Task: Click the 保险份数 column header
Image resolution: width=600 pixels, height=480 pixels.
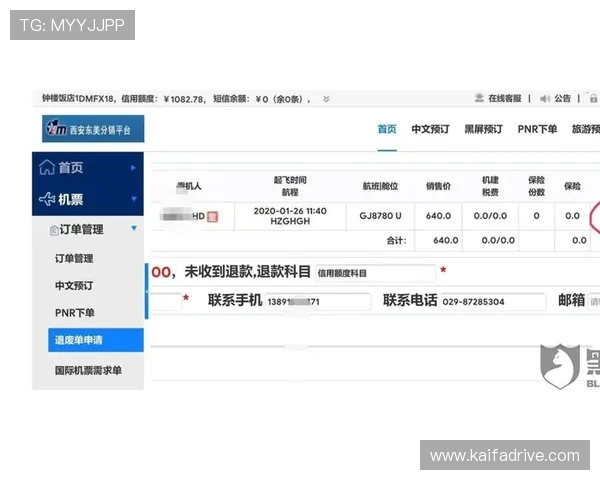Action: pos(536,186)
